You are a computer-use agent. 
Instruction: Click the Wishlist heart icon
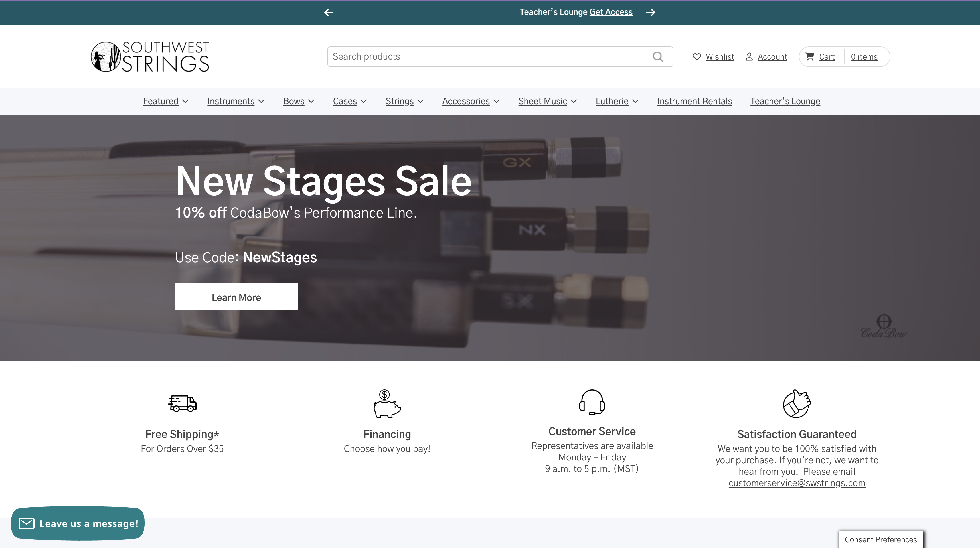coord(697,57)
